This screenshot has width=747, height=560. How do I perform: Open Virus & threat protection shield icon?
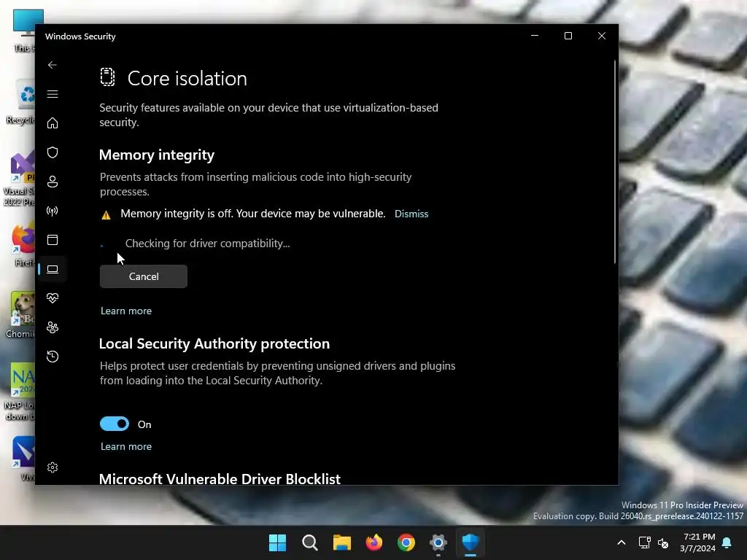tap(53, 152)
